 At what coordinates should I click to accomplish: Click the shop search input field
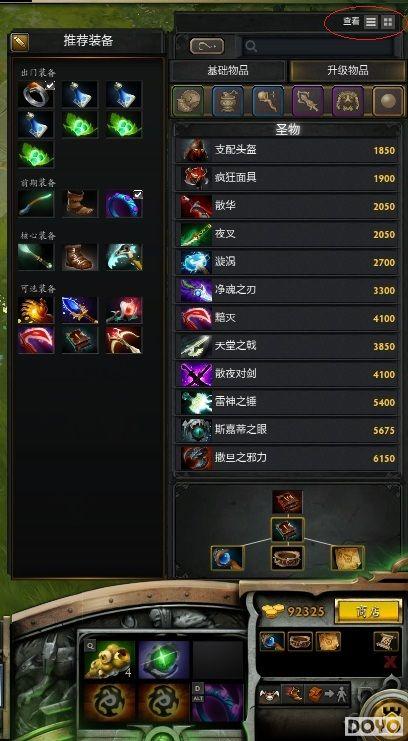coord(318,46)
